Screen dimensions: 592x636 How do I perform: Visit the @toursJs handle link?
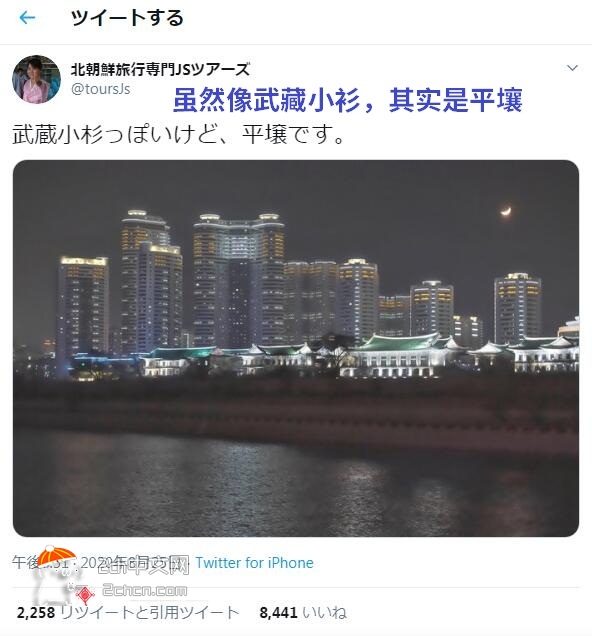[x=101, y=89]
